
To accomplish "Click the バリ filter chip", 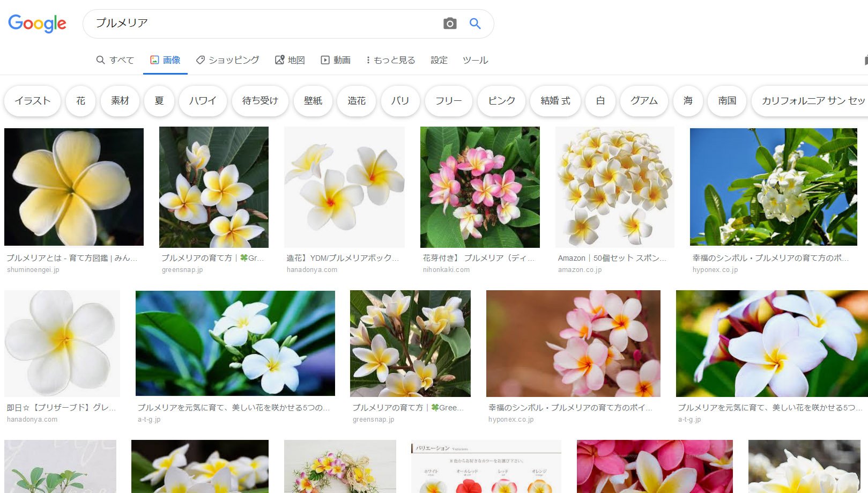I will 400,101.
